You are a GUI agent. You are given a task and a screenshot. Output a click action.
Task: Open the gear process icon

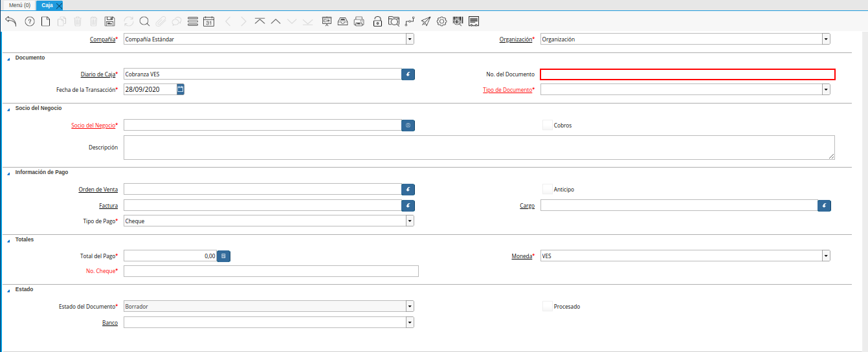pyautogui.click(x=442, y=21)
